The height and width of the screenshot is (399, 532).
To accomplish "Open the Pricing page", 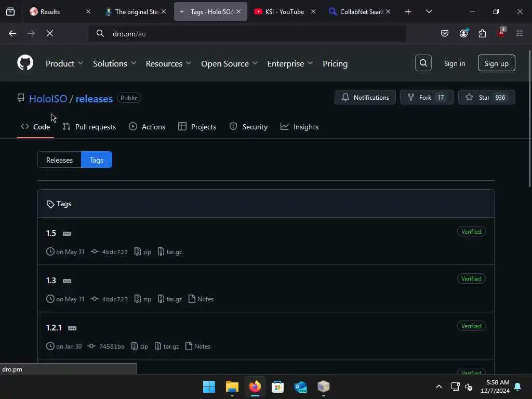I will point(335,63).
